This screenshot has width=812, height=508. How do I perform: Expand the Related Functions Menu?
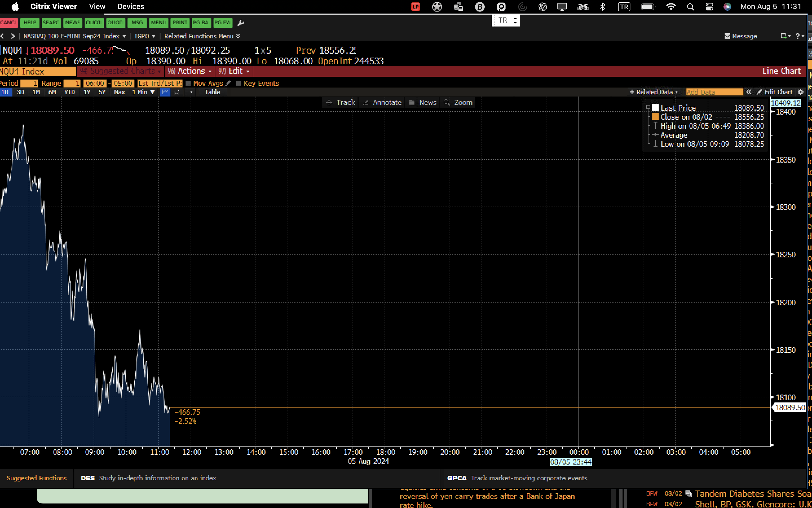pos(202,36)
